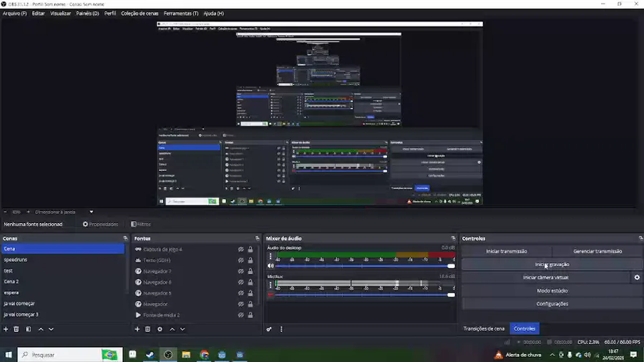Start recording with Iniciar gravação

pyautogui.click(x=552, y=264)
